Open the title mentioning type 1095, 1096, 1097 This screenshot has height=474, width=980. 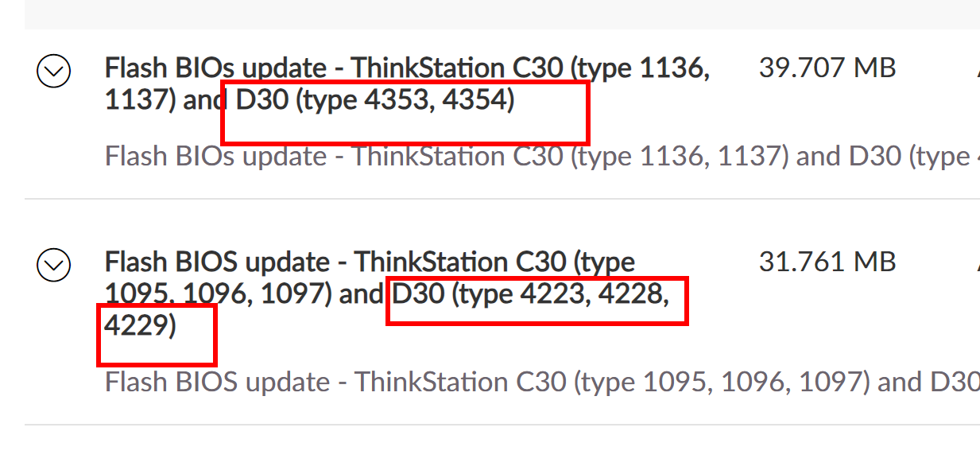point(387,294)
